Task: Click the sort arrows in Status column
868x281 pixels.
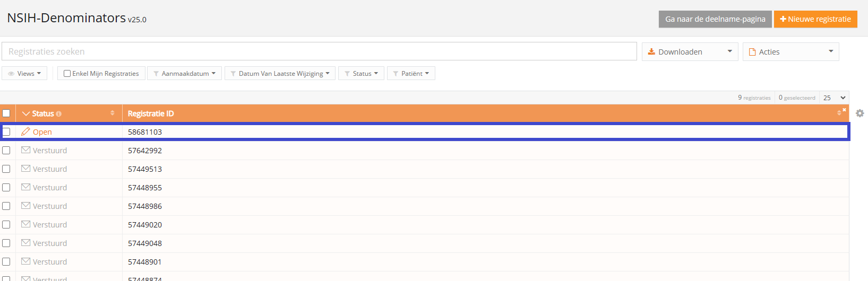Action: [112, 113]
